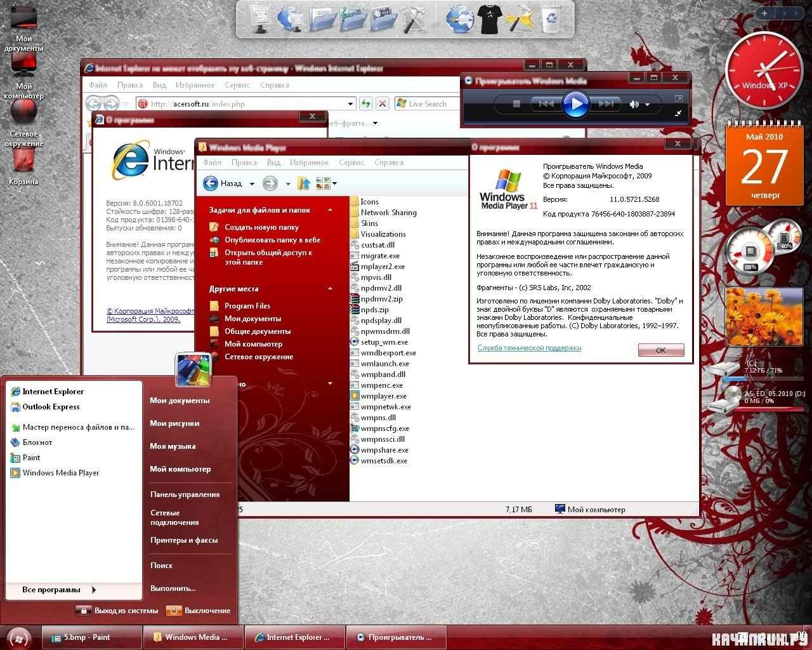
Task: Skip to next track in media player
Action: point(606,103)
